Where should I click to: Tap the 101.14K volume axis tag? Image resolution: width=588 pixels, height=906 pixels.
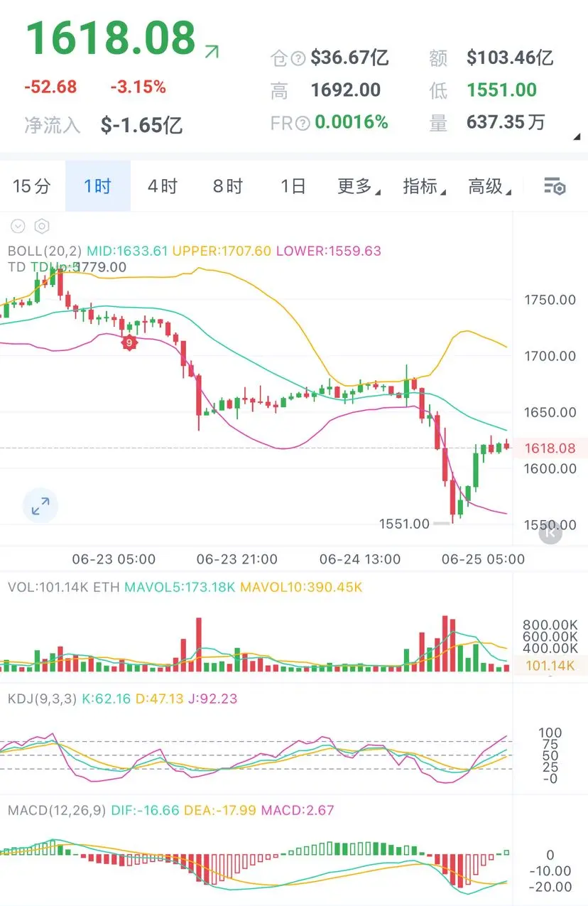point(550,666)
